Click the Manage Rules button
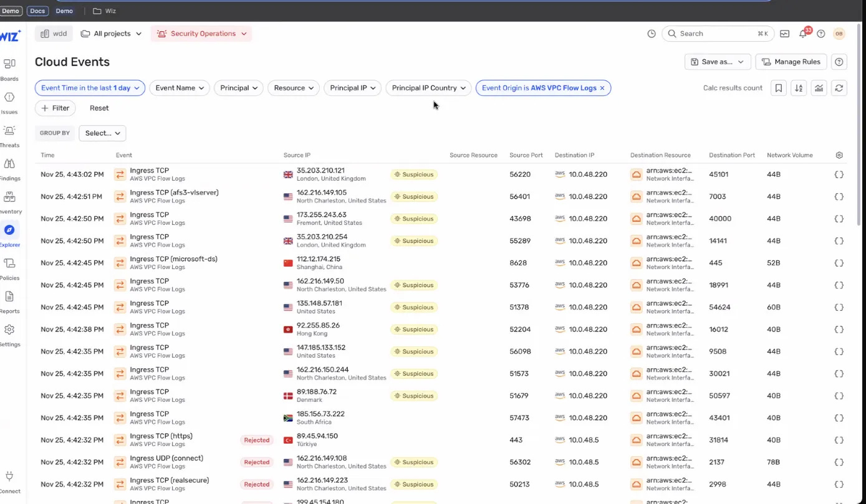Viewport: 866px width, 504px height. 791,62
